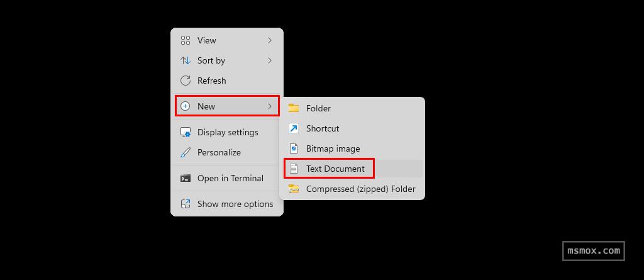
Task: Click the msmox.com watermark link
Action: click(593, 250)
